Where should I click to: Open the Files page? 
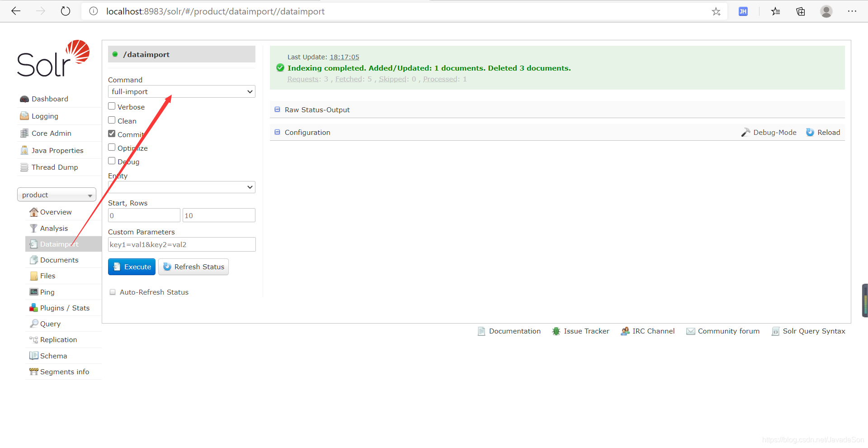click(47, 276)
